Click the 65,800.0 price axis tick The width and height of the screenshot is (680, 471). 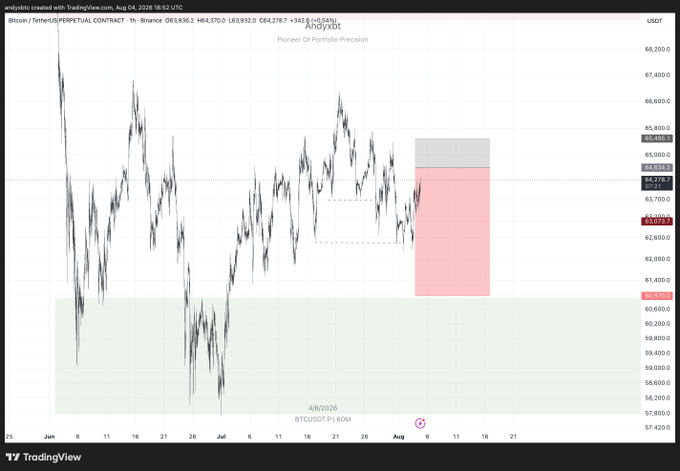coord(657,128)
